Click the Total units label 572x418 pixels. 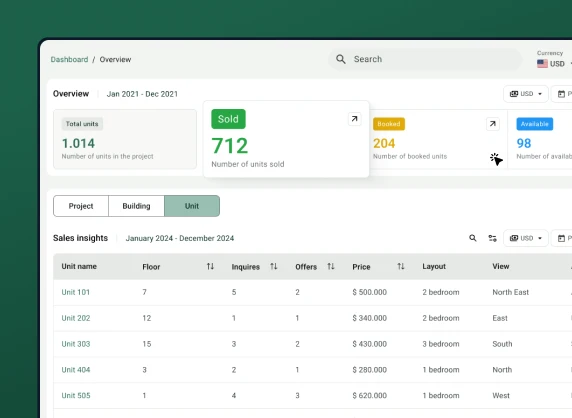(82, 124)
